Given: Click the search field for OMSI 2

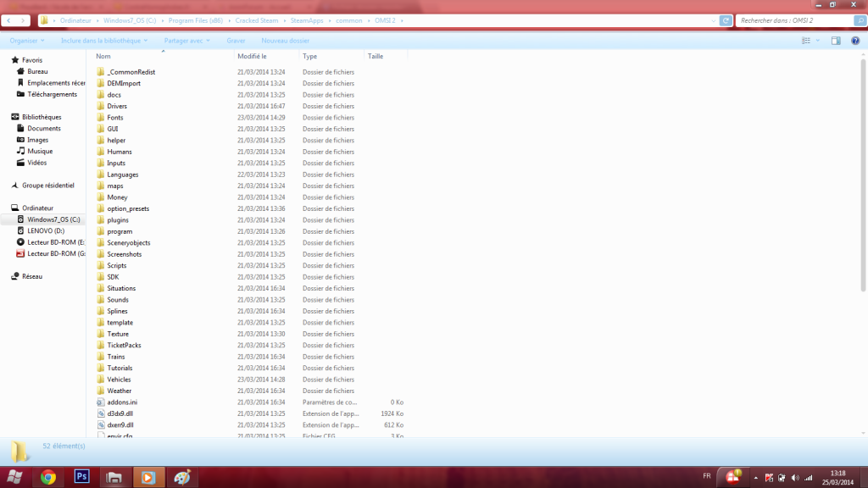Looking at the screenshot, I should (x=794, y=20).
